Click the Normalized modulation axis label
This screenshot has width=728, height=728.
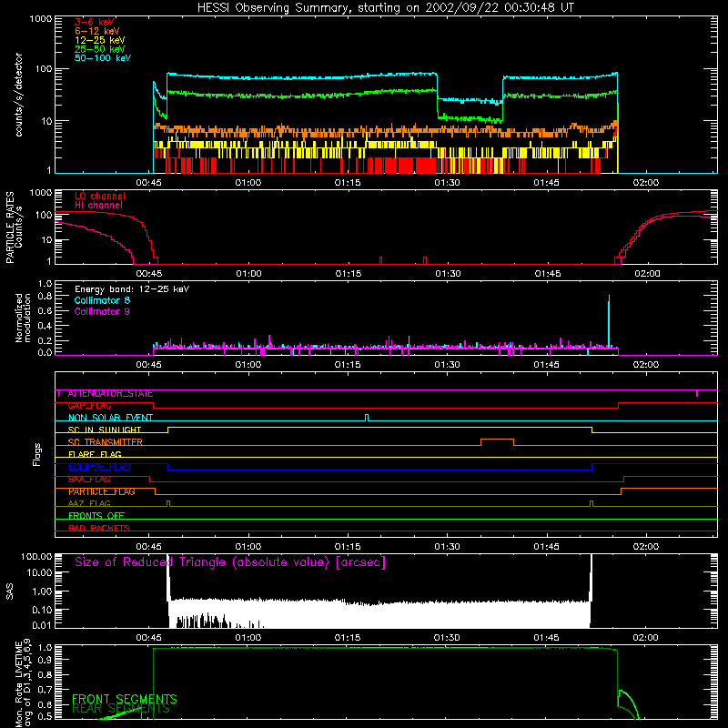pos(23,318)
